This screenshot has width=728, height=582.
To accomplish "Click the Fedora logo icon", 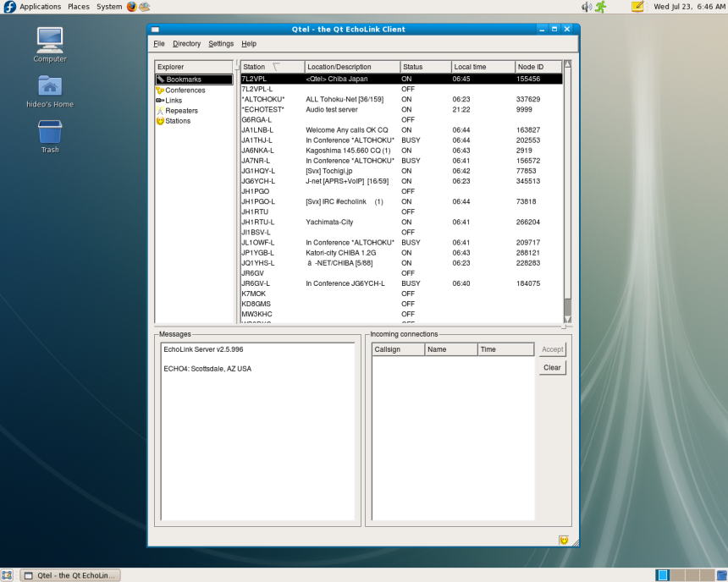I will 9,7.
